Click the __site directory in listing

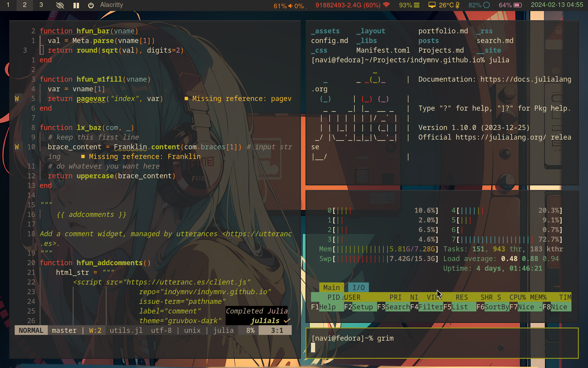[x=489, y=50]
